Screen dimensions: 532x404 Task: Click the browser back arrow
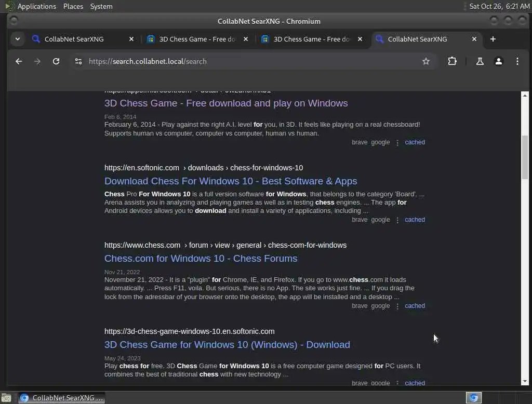point(19,61)
